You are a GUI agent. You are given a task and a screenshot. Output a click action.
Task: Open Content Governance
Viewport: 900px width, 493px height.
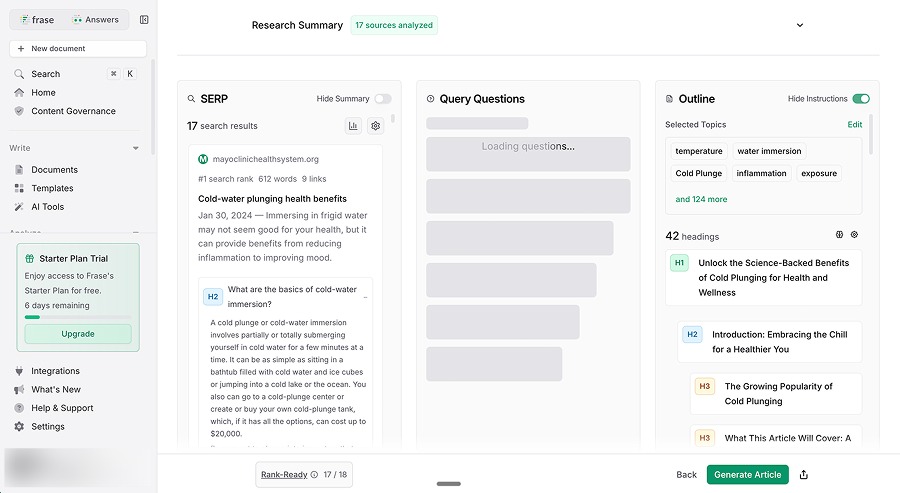73,111
